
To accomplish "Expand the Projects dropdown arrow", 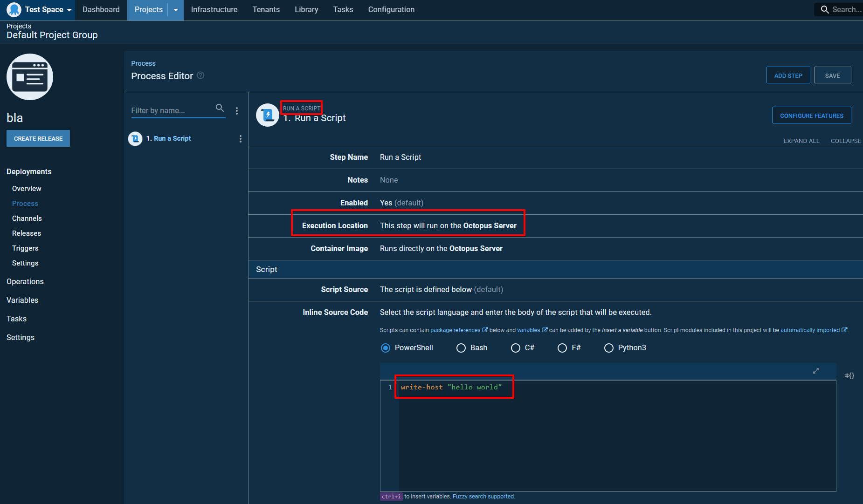I will (176, 10).
